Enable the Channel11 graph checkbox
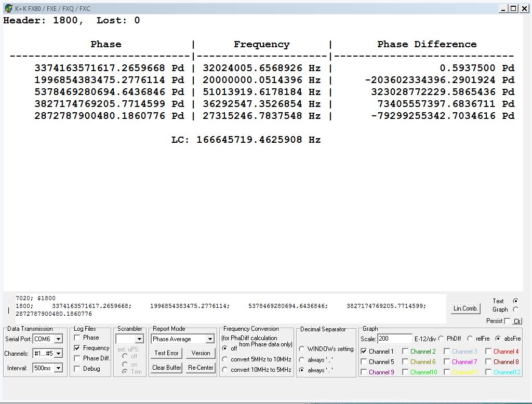 pos(447,372)
